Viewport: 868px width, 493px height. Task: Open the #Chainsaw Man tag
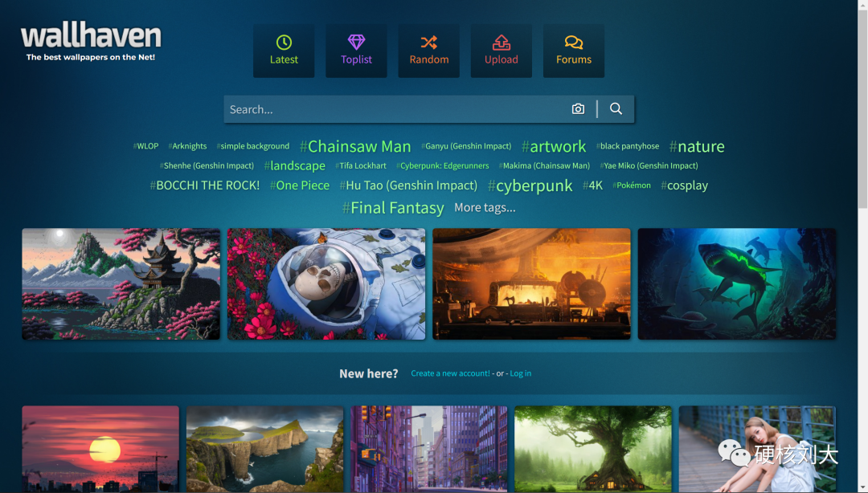[x=355, y=146]
